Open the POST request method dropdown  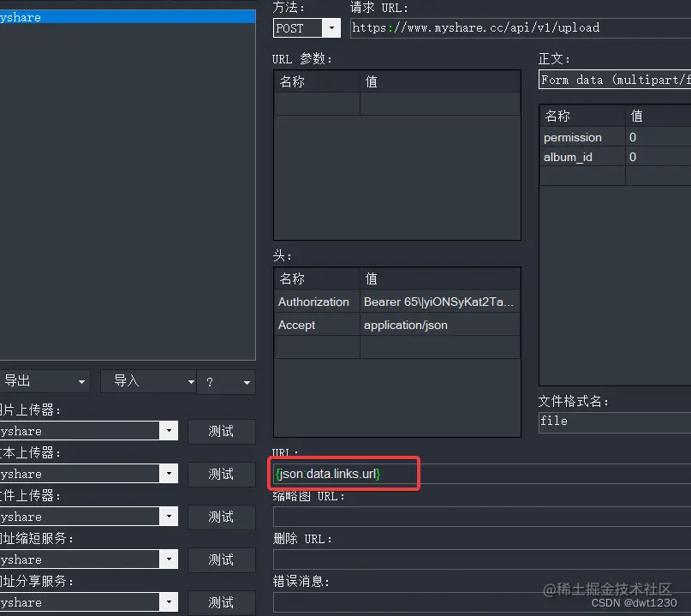tap(331, 27)
